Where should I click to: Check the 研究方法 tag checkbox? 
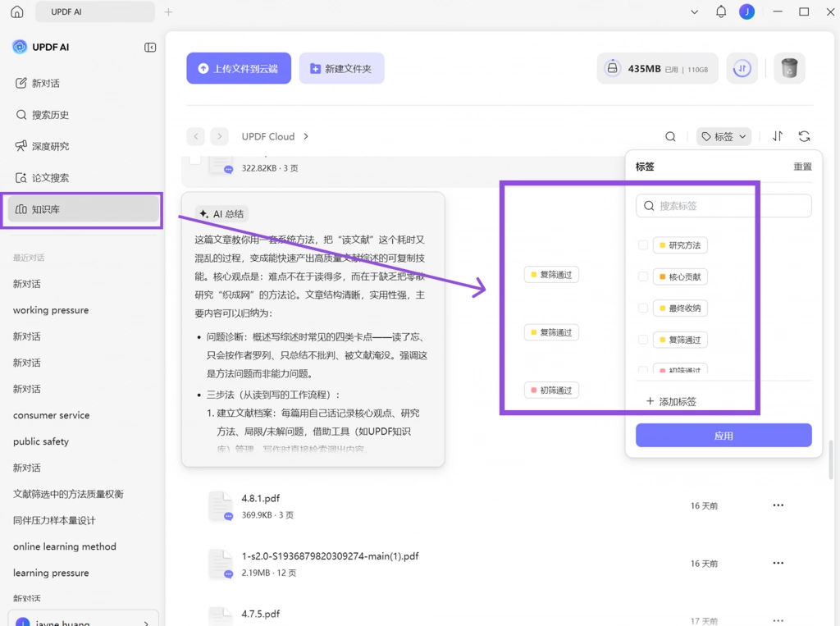[643, 245]
